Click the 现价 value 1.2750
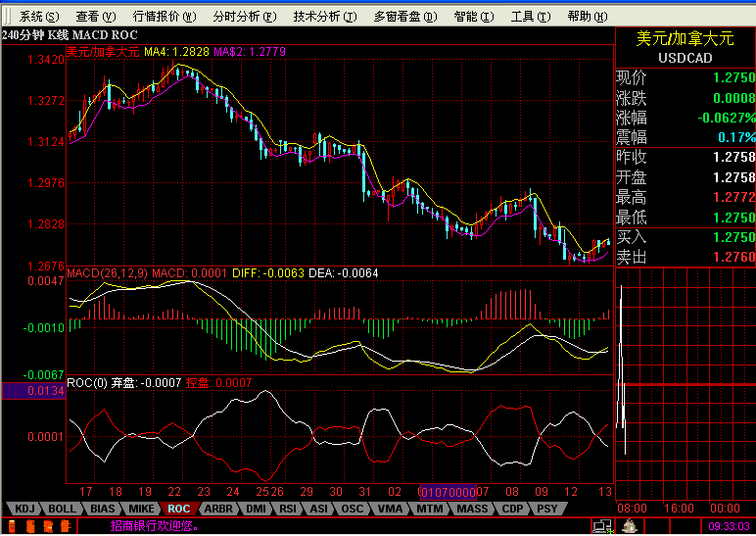Viewport: 756px width, 536px height. 733,78
